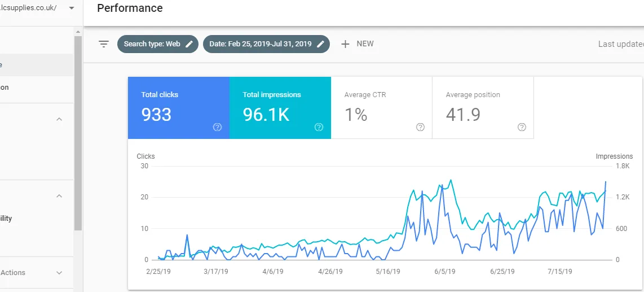This screenshot has height=292, width=644.
Task: Click the Performance page heading
Action: pos(130,8)
